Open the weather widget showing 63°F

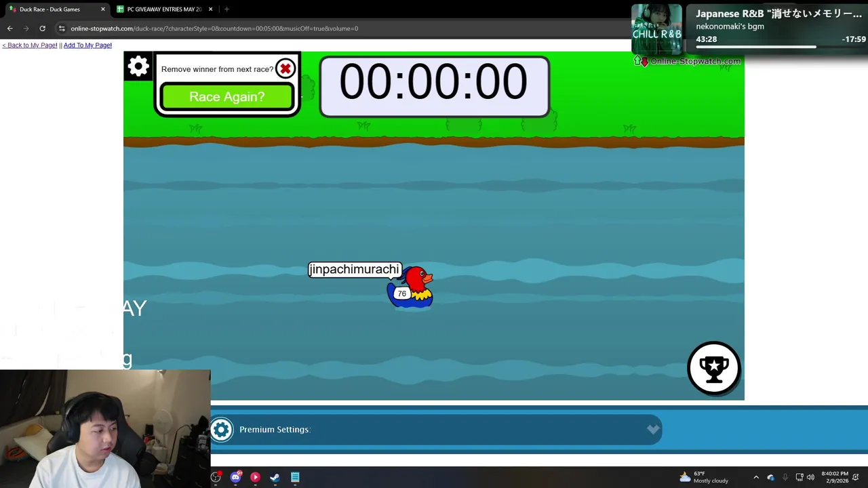pos(704,477)
